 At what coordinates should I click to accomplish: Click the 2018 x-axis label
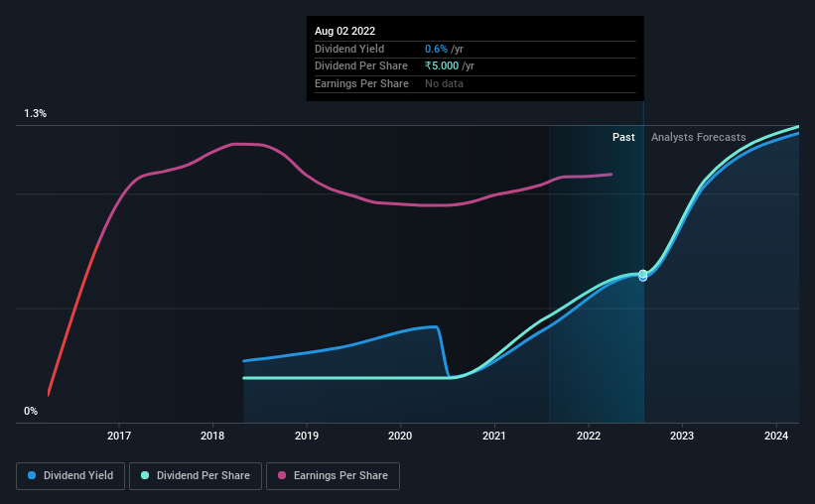tap(212, 436)
